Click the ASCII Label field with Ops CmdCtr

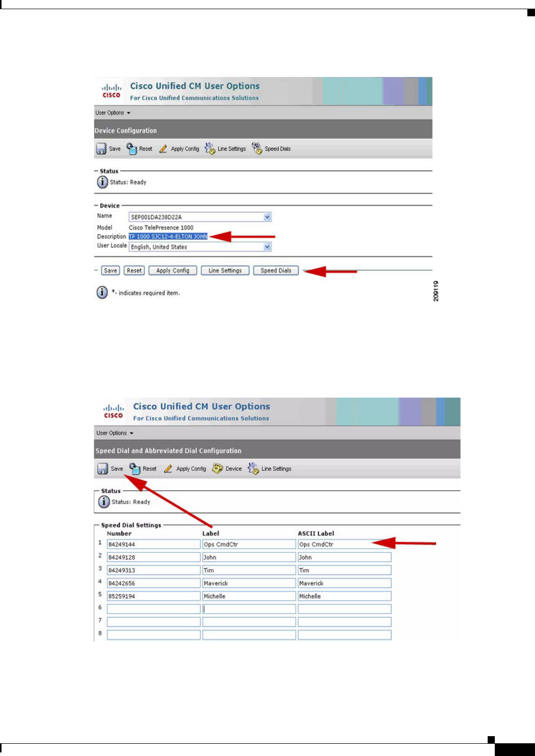(345, 544)
